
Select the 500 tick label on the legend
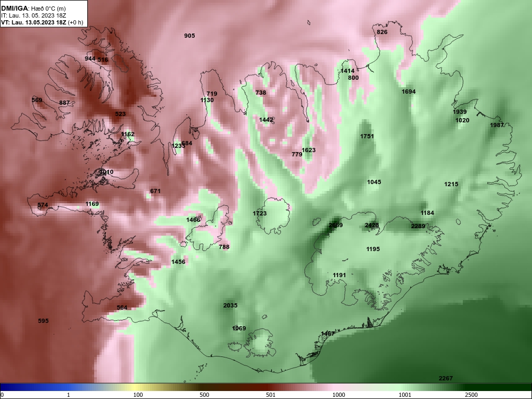tap(204, 395)
